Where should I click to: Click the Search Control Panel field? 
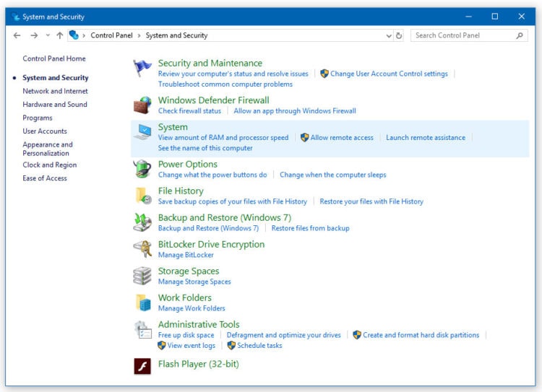(x=463, y=35)
